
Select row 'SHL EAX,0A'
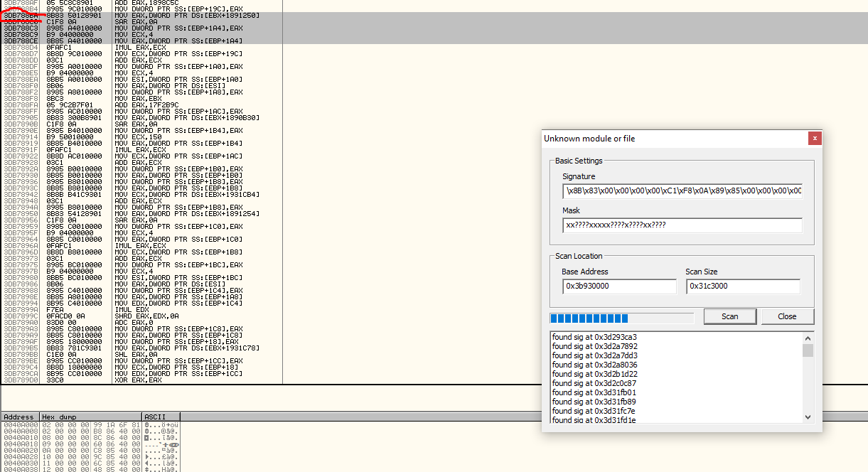coord(142,354)
